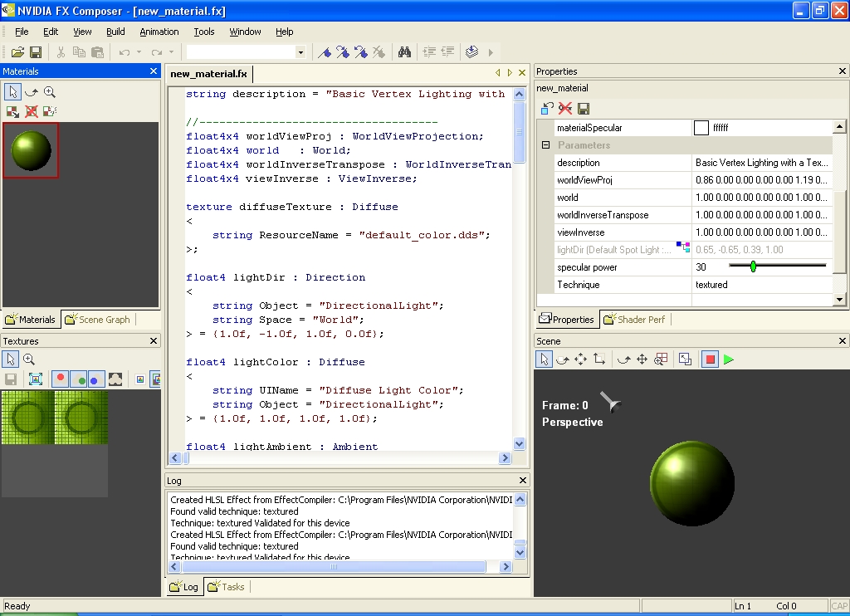Select rotate object tool in Scene toolbar

tap(563, 359)
